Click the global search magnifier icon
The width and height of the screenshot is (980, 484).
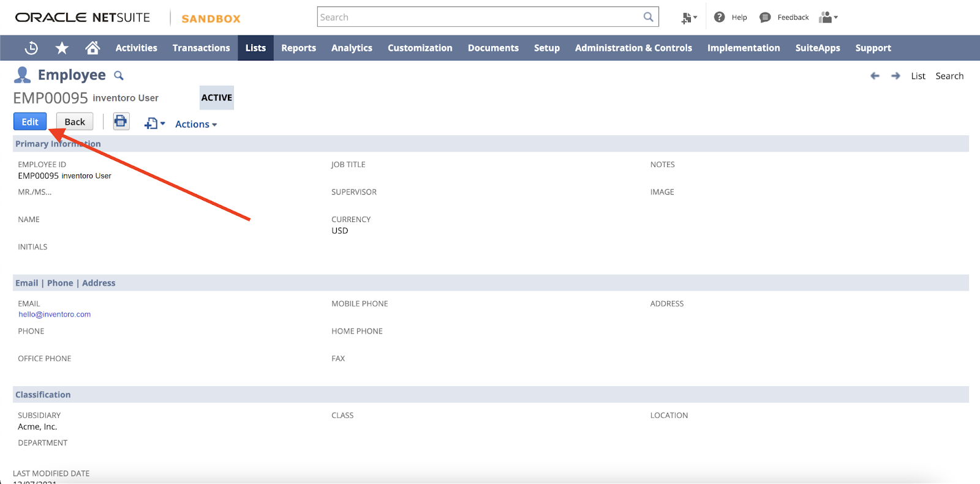pos(648,17)
